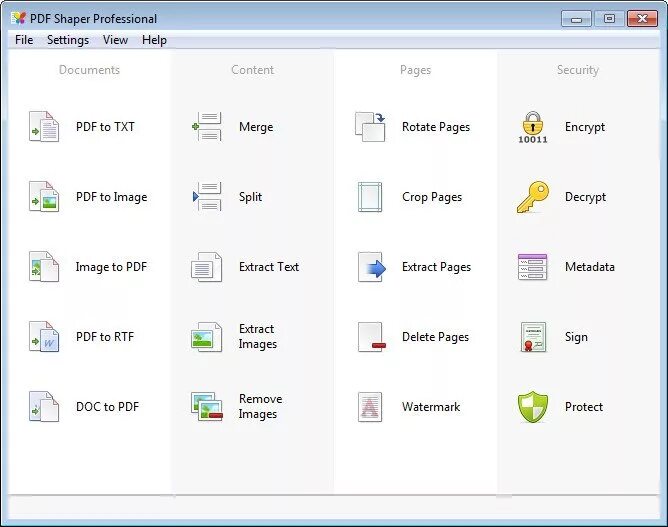This screenshot has width=668, height=527.
Task: Click the Security column heading
Action: [x=578, y=70]
